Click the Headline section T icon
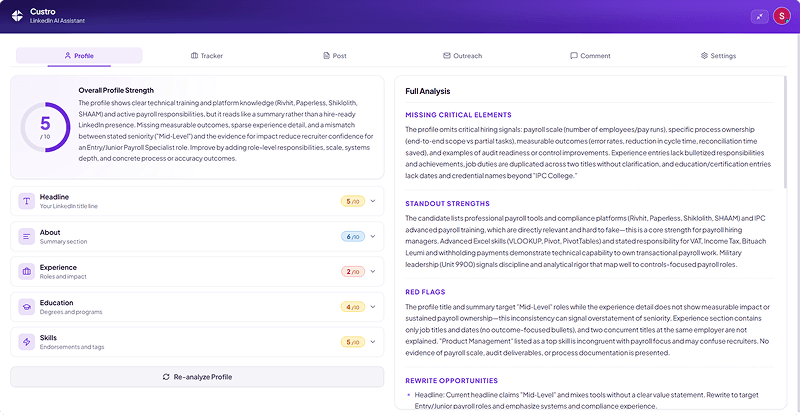 tap(27, 201)
